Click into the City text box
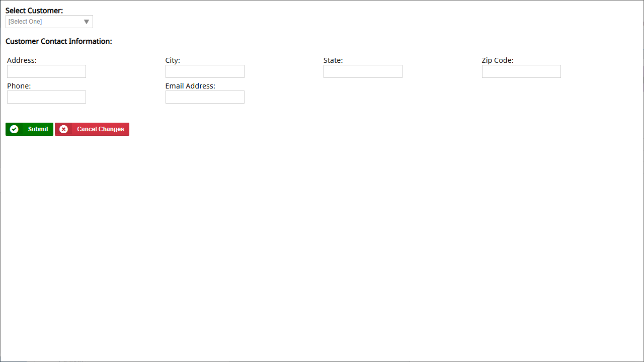 [205, 71]
